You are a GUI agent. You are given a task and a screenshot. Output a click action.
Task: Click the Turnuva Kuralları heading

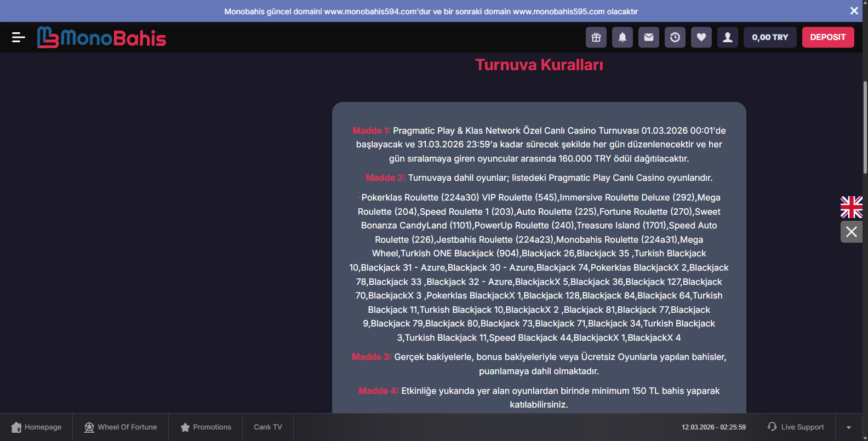pyautogui.click(x=539, y=65)
